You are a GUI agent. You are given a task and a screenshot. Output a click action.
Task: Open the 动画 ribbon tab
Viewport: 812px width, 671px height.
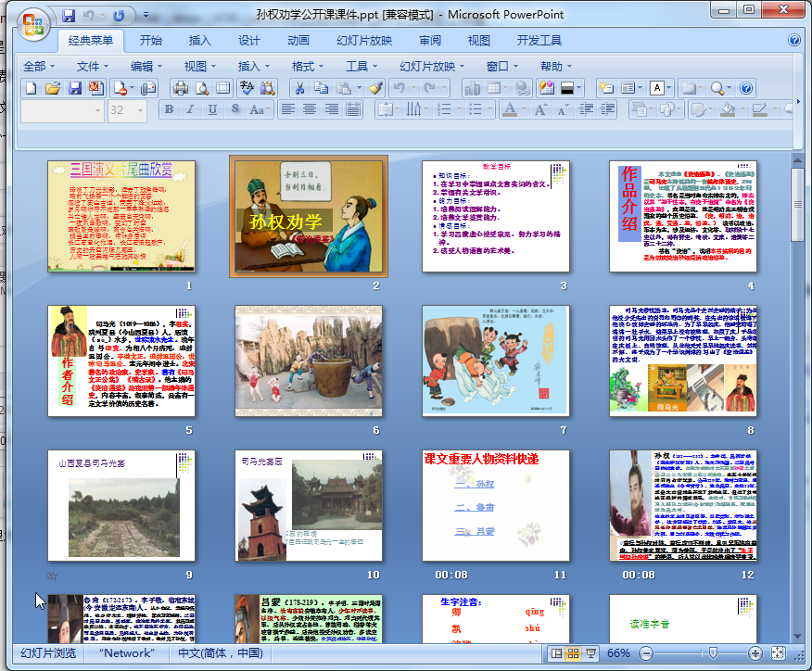[298, 41]
